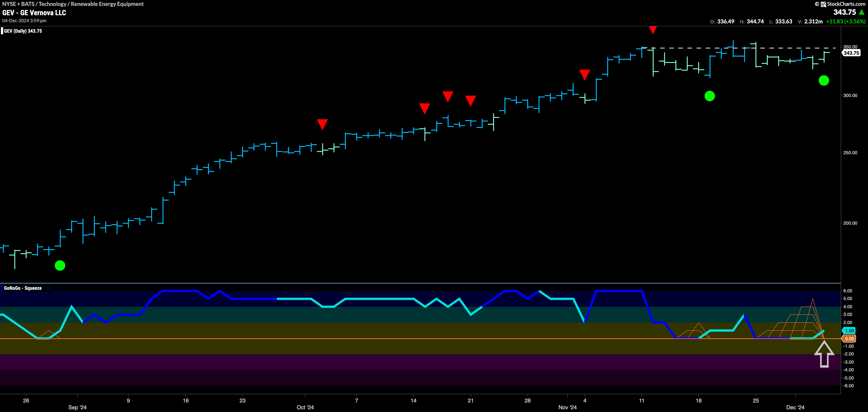Click the green circle marker in early December
The height and width of the screenshot is (412, 868).
point(824,80)
